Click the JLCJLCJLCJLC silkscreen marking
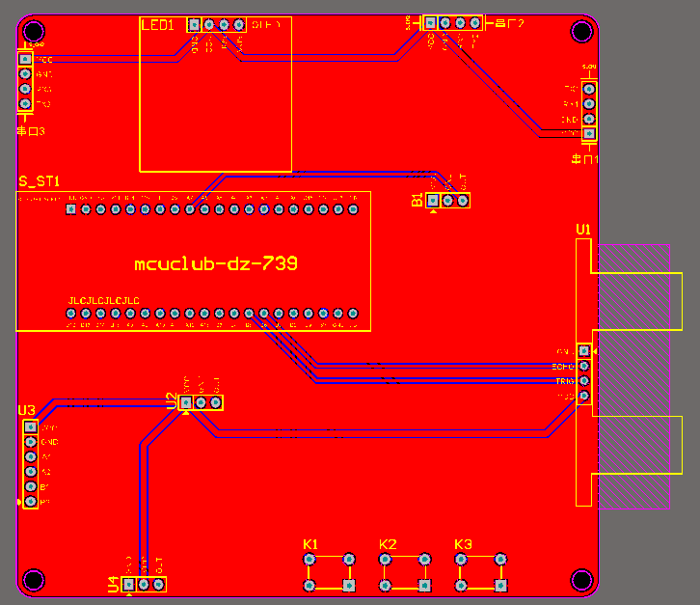Viewport: 700px width, 605px height. 103,301
